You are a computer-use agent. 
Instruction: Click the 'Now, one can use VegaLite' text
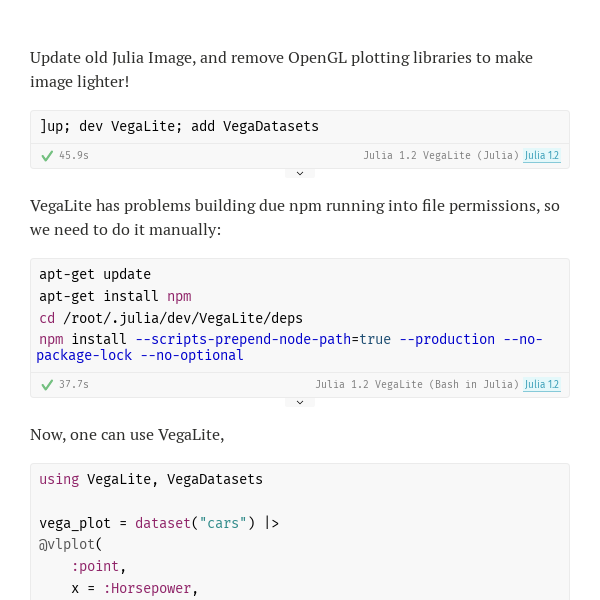click(x=127, y=435)
